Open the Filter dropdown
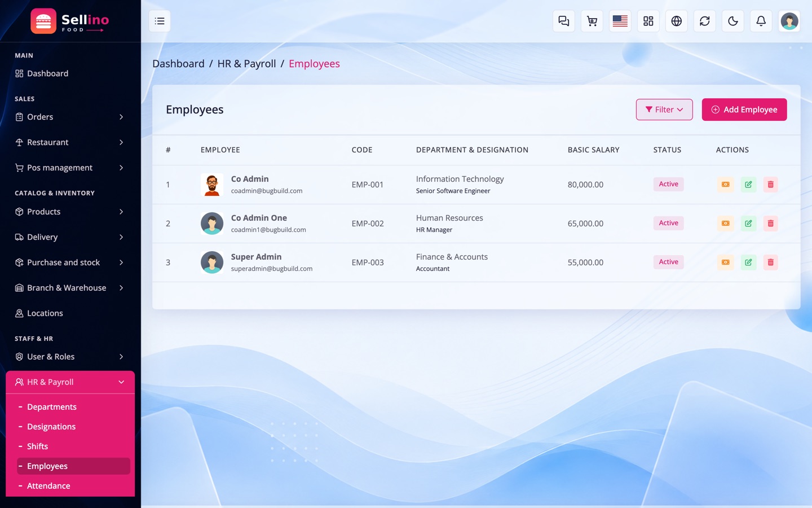 coord(664,110)
